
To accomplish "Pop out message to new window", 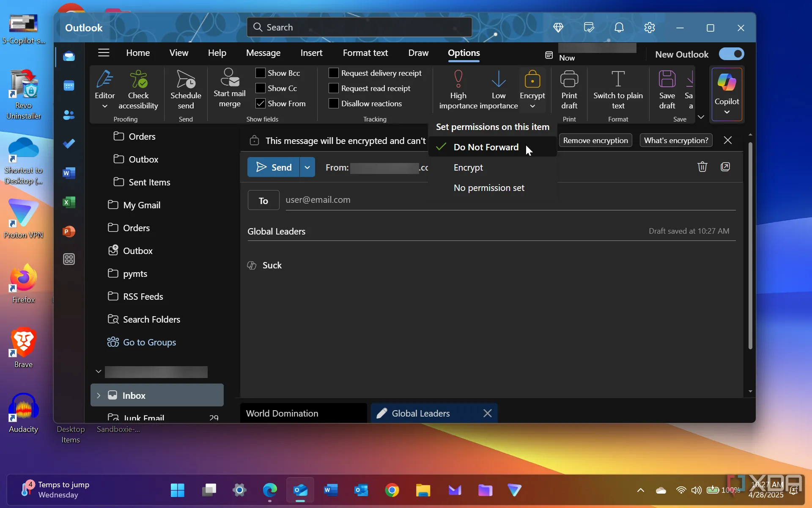I will 725,167.
